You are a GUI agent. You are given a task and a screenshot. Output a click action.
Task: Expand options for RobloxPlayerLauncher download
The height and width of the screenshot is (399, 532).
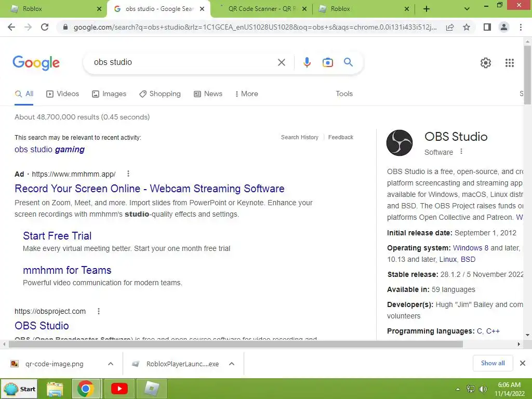(232, 364)
